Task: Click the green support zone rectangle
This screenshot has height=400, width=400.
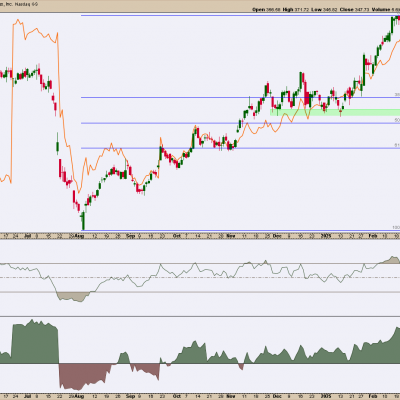Action: [x=335, y=112]
